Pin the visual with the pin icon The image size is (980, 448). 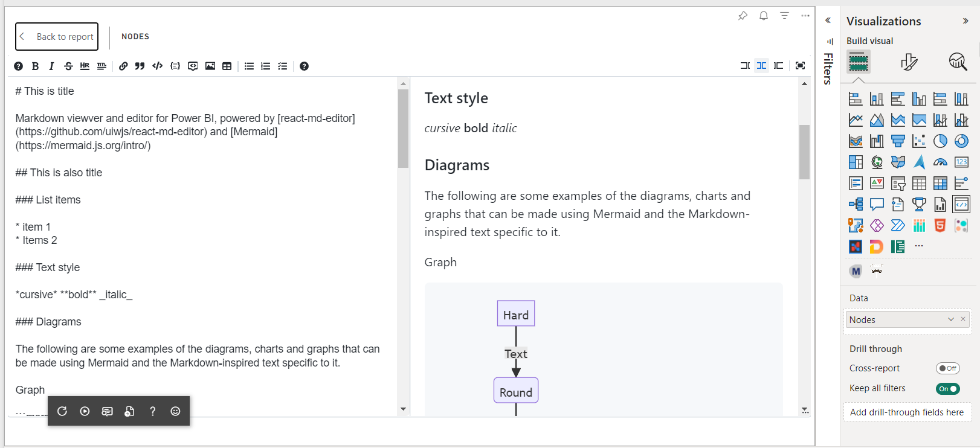pyautogui.click(x=743, y=16)
